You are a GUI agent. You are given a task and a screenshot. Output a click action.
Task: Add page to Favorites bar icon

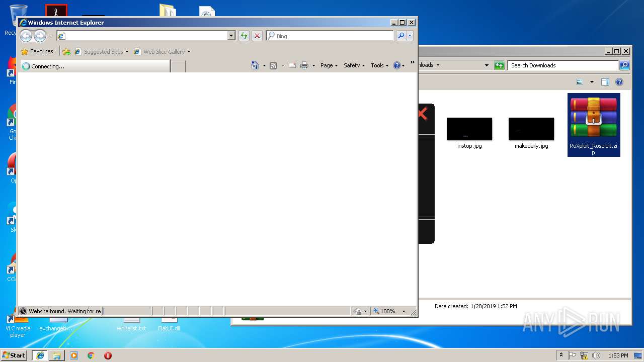pos(66,51)
